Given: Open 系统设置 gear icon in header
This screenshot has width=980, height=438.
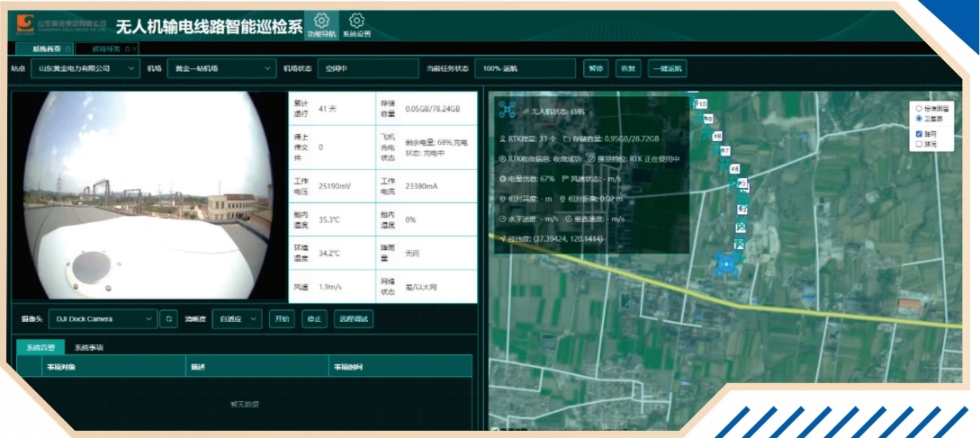Looking at the screenshot, I should coord(357,20).
